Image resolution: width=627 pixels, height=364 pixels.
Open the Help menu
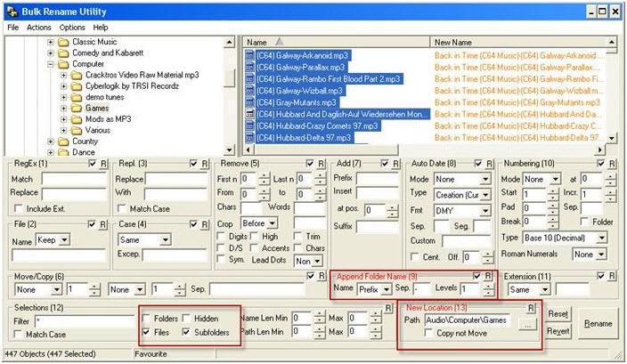coord(101,28)
